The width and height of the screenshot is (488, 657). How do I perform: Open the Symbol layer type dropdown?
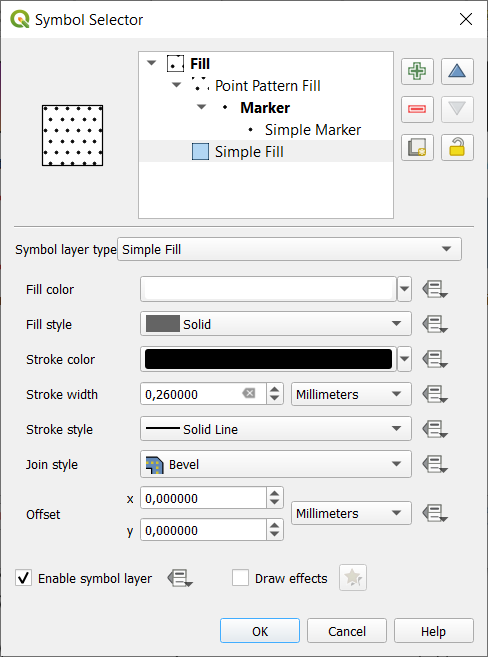[x=289, y=249]
